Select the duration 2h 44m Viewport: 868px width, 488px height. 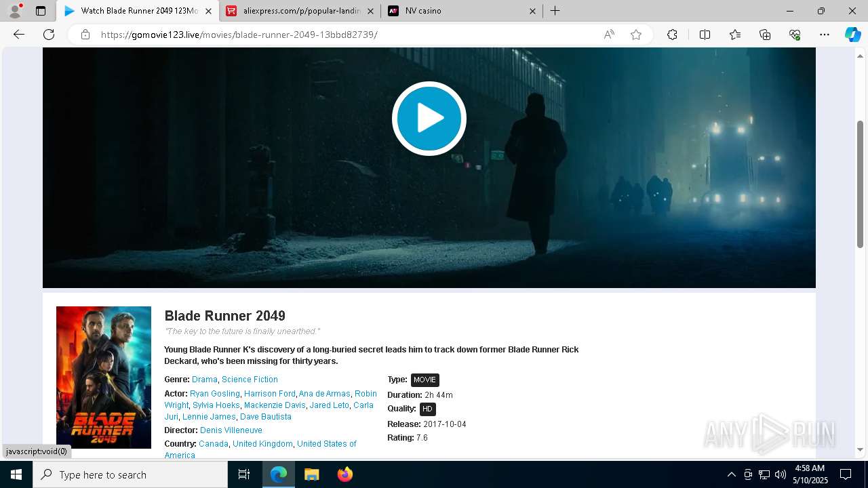click(x=439, y=395)
